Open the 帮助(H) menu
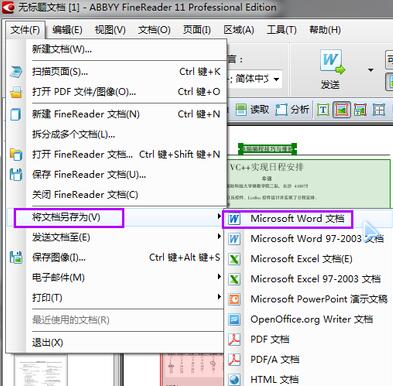Viewport: 393px width, 386px height. [325, 30]
